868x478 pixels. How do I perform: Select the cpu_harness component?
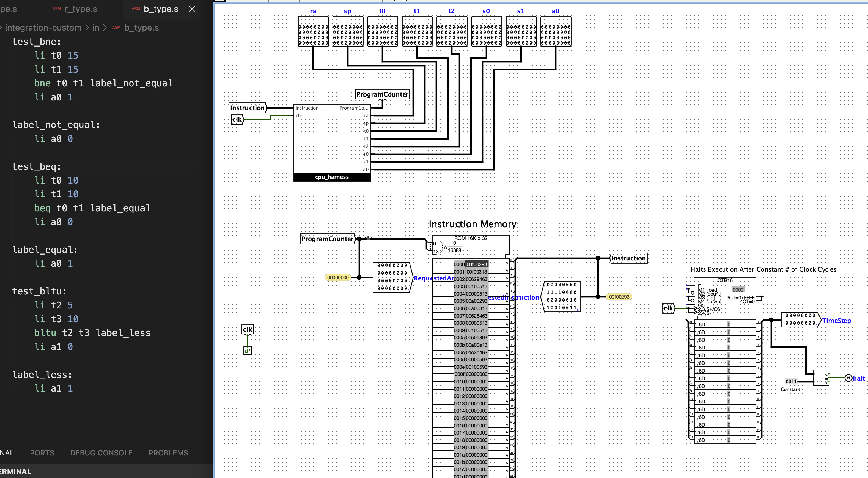pyautogui.click(x=332, y=145)
